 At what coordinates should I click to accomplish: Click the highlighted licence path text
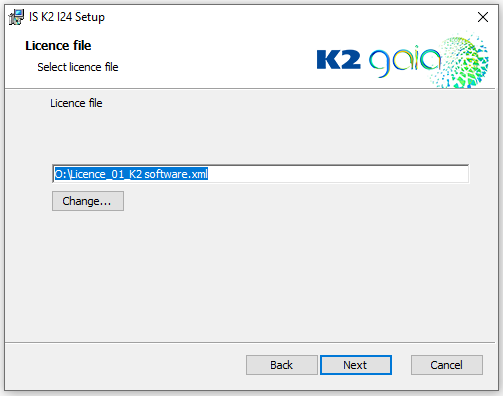131,174
